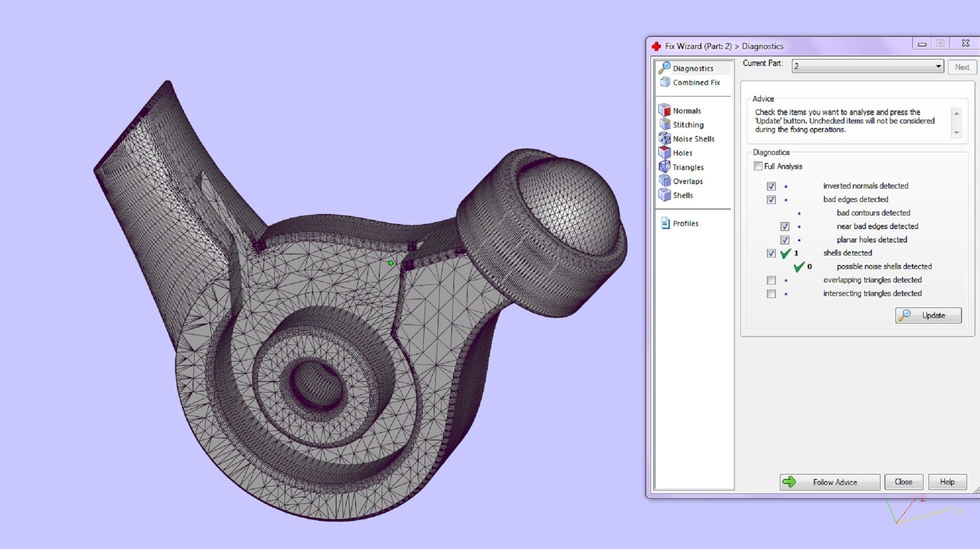Open the Triangles fixing page
The height and width of the screenshot is (549, 980).
pyautogui.click(x=687, y=167)
